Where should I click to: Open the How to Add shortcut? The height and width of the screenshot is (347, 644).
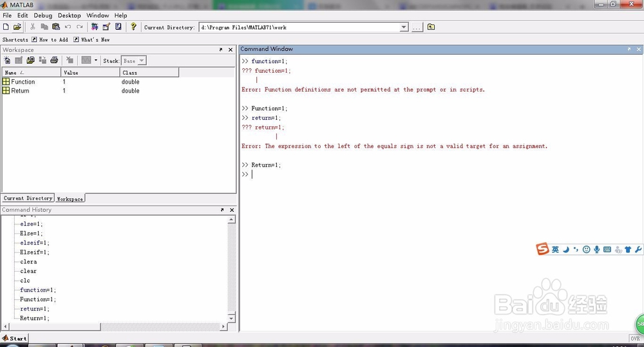pyautogui.click(x=50, y=40)
